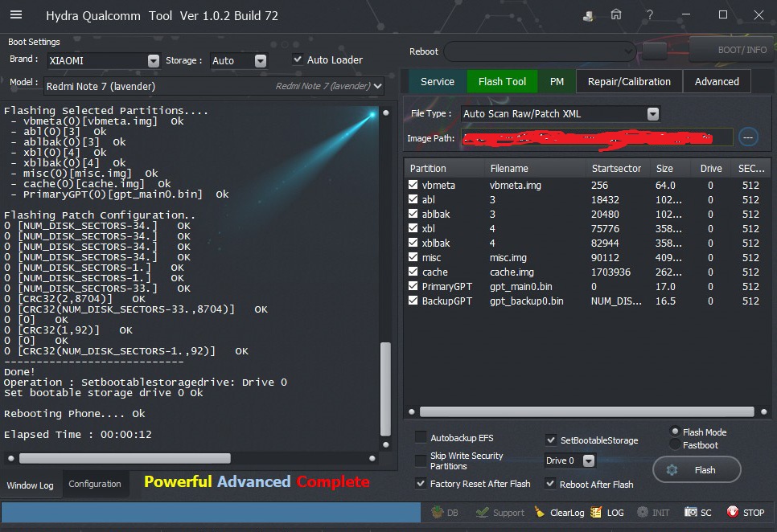Uncheck the misc partition checkbox
The image size is (777, 532).
click(413, 257)
